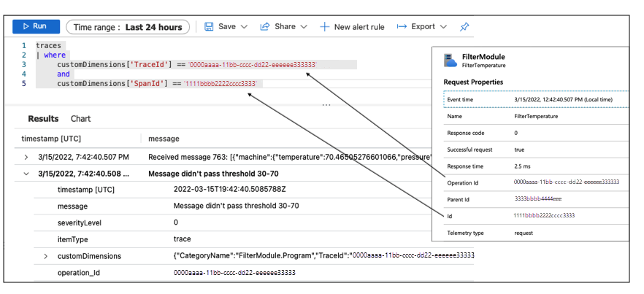
Task: Click query line 1 'traces'
Action: click(x=48, y=45)
